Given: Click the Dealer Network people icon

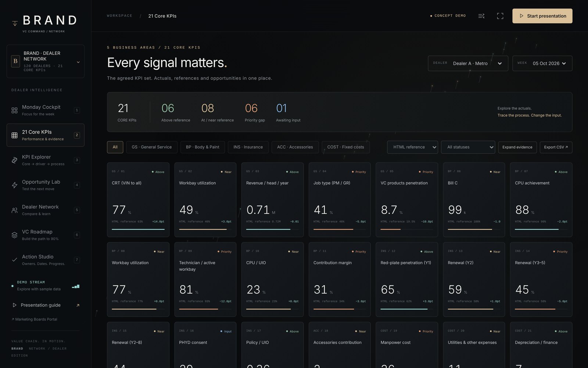Looking at the screenshot, I should click(14, 210).
